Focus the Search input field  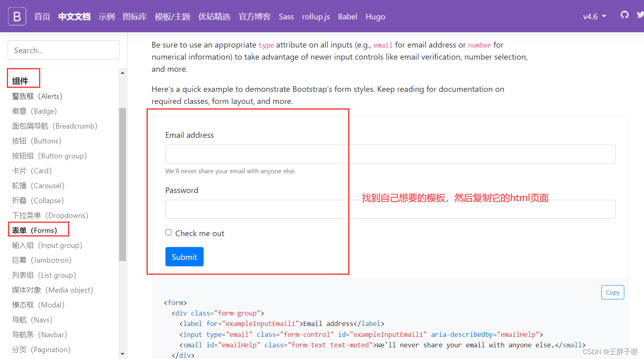tap(64, 50)
